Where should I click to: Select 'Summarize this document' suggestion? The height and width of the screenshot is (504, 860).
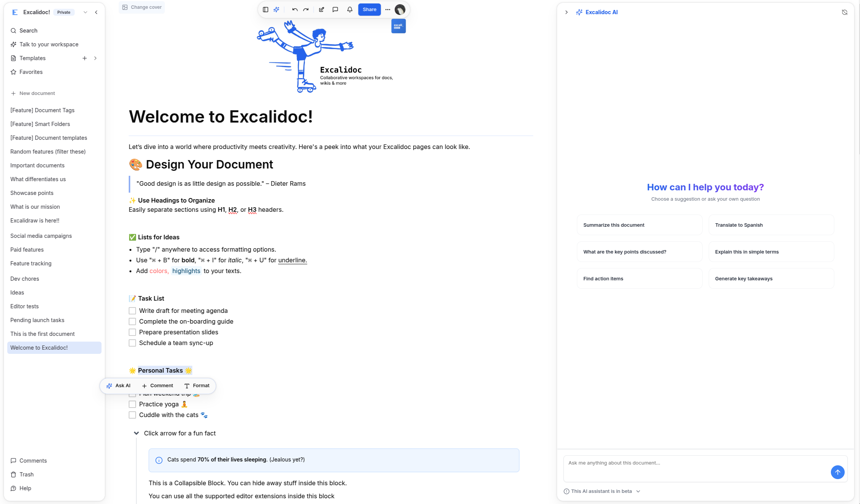coord(639,225)
